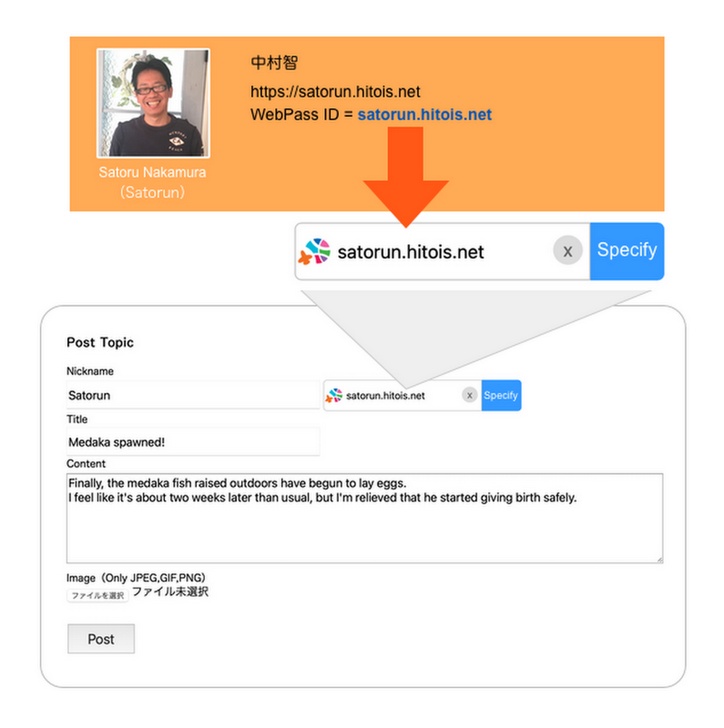
Task: Click the large WebPass colorful logo icon
Action: point(314,251)
